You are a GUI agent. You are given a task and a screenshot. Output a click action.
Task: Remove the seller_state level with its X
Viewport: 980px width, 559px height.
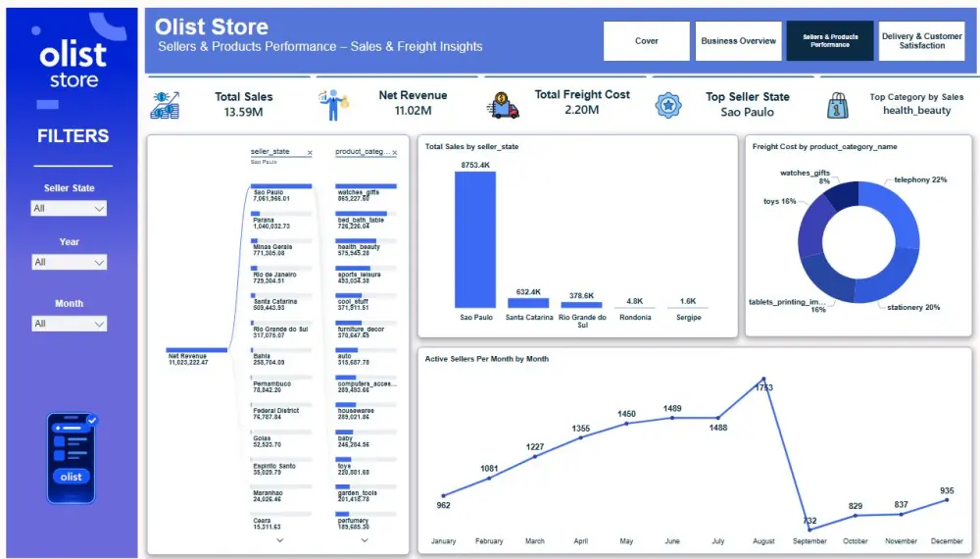310,153
